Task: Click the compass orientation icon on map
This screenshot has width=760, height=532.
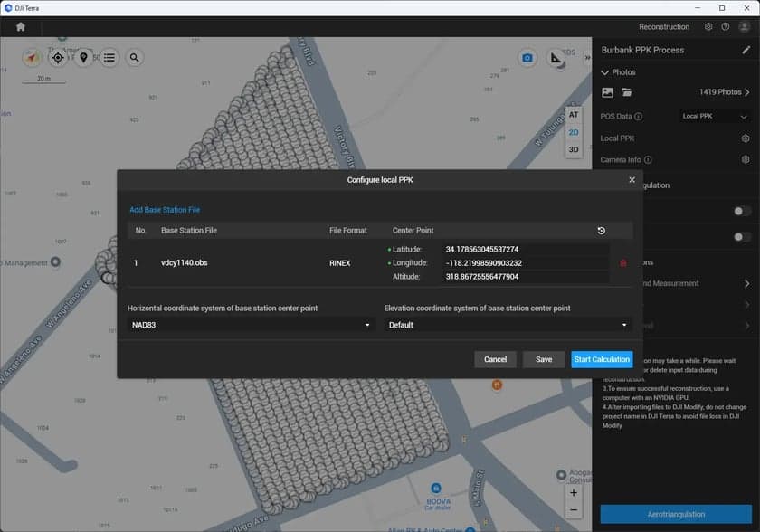Action: click(33, 58)
